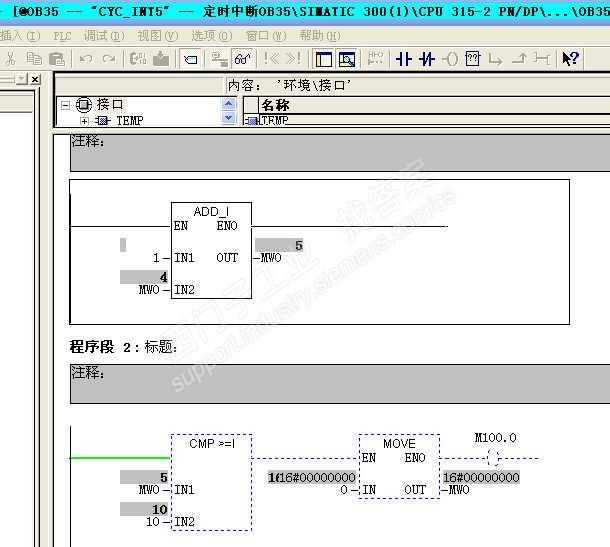Jump to previous error icon

point(271,59)
